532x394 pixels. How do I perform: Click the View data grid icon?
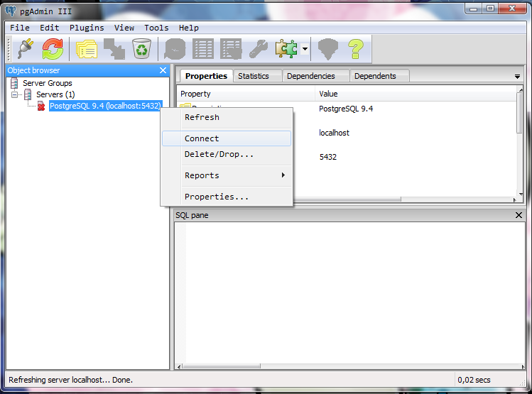pos(203,49)
